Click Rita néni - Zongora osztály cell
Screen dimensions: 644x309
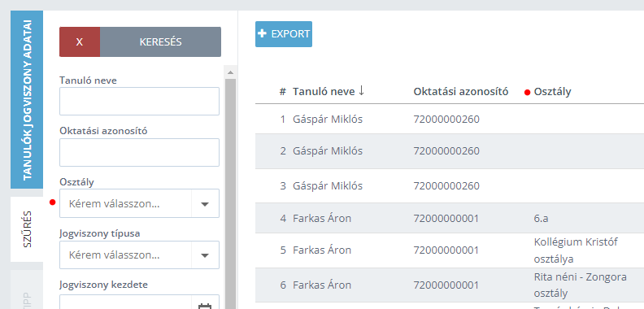[x=581, y=285]
